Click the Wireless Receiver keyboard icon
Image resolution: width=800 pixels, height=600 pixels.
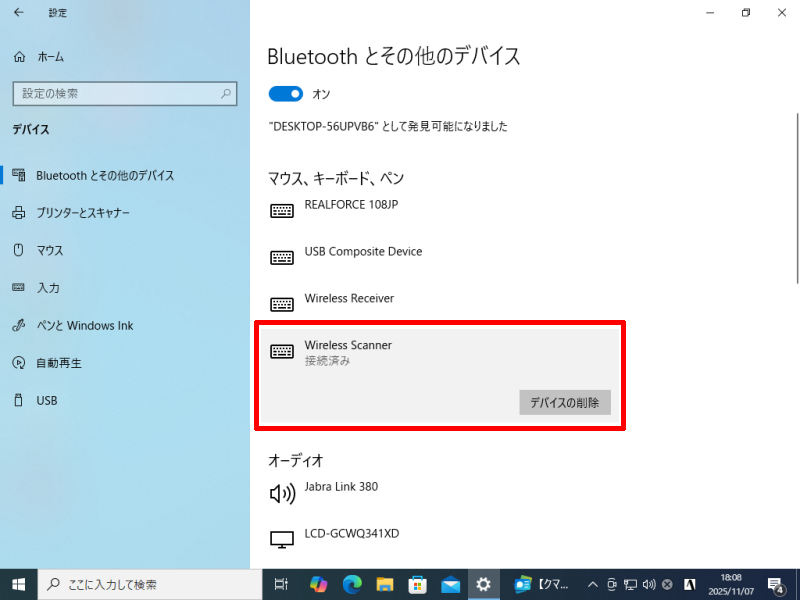pyautogui.click(x=282, y=304)
